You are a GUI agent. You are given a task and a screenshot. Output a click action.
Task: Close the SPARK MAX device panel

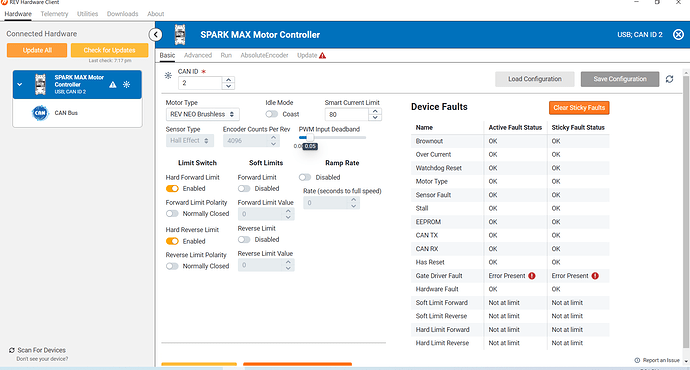tap(678, 34)
